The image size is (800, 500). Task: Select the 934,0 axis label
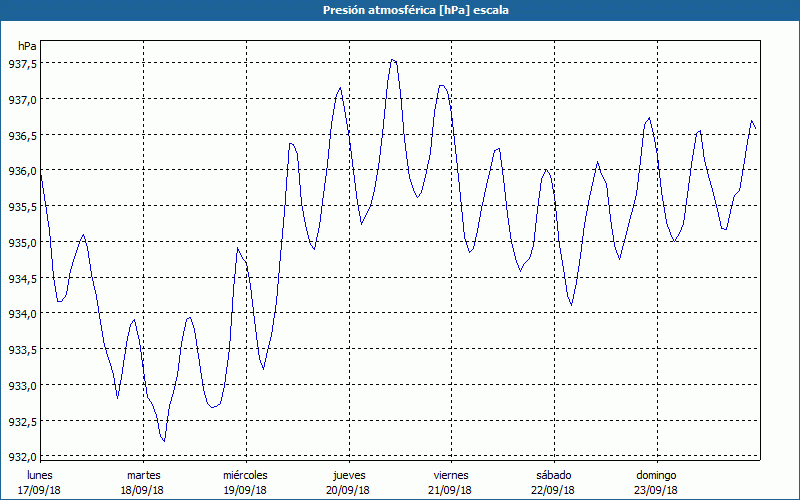coord(22,314)
